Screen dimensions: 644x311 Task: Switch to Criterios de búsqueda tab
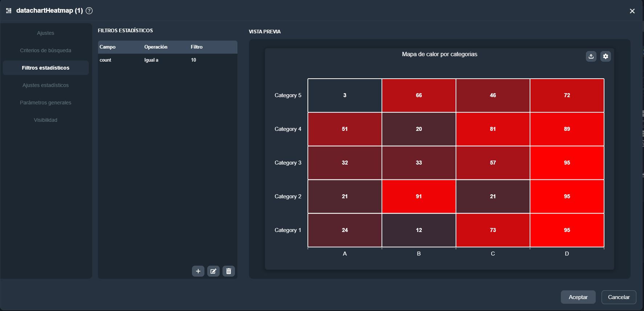point(46,50)
